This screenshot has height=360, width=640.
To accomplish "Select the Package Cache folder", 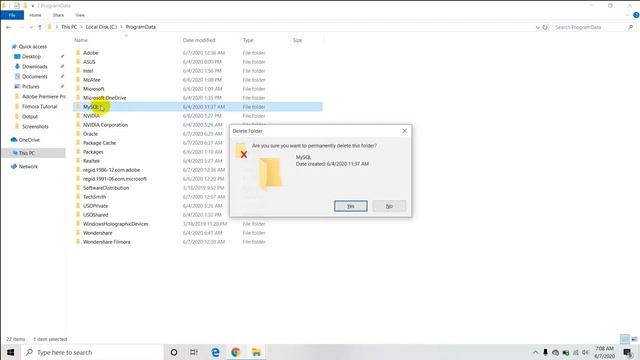I will (99, 143).
